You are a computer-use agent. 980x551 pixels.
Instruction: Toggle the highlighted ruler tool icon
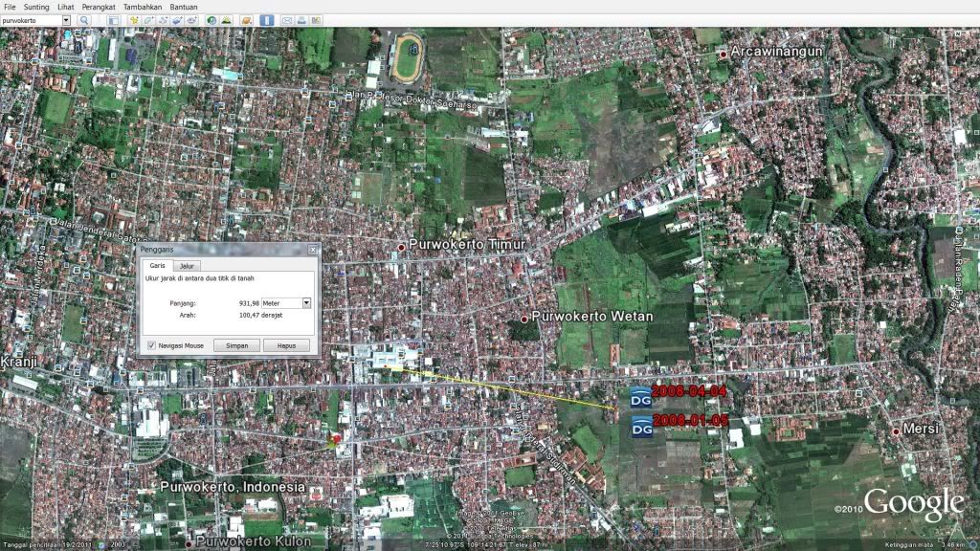(267, 21)
